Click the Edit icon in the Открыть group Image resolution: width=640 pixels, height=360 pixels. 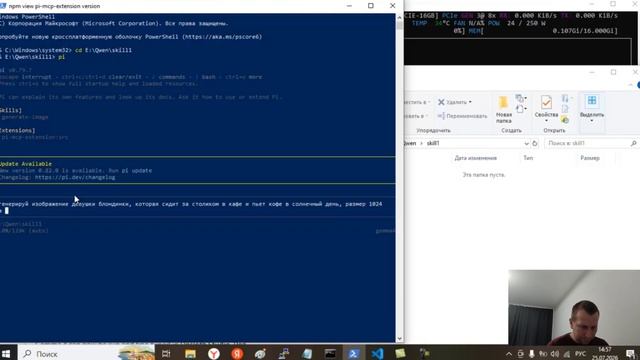click(565, 109)
